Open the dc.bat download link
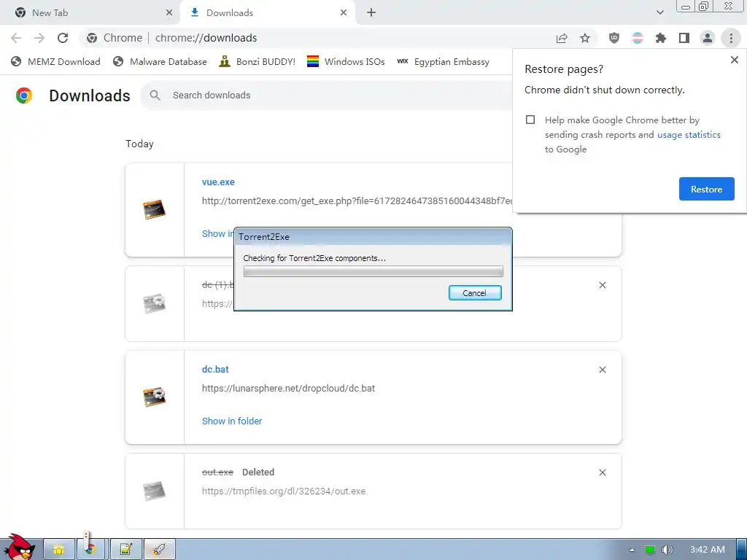This screenshot has width=747, height=560. point(215,370)
